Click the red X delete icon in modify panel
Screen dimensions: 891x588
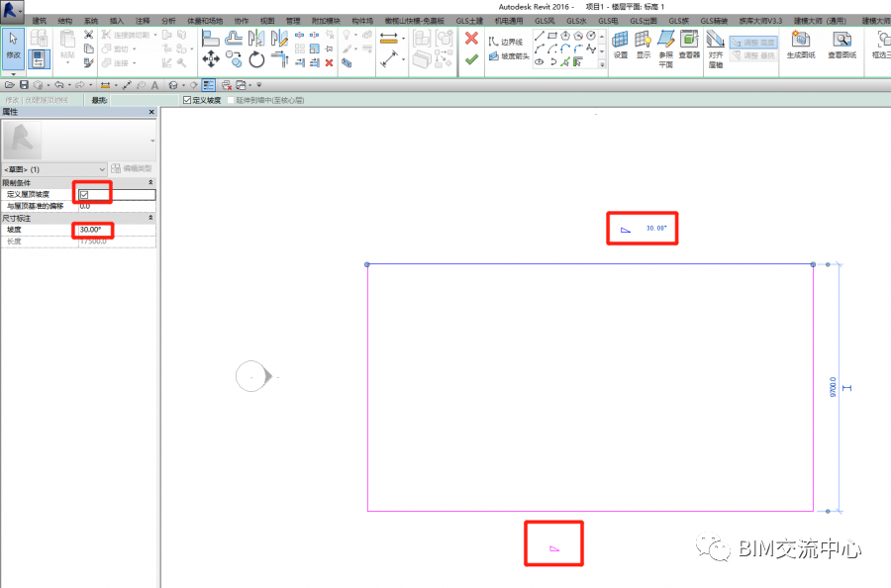(329, 62)
